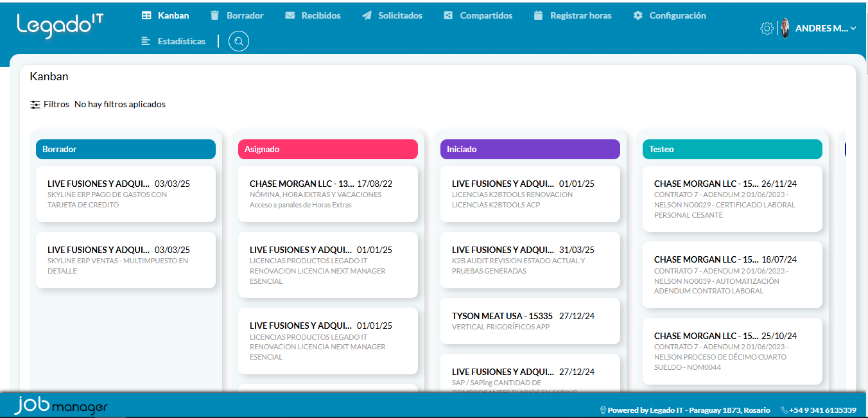Image resolution: width=868 pixels, height=418 pixels.
Task: Click the Configuración gear icon in nav
Action: coord(638,15)
